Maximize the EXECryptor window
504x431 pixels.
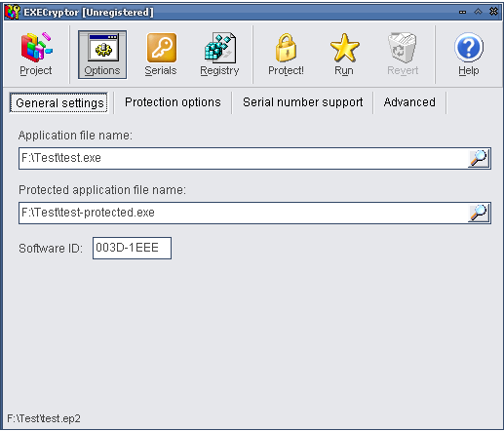pyautogui.click(x=478, y=12)
